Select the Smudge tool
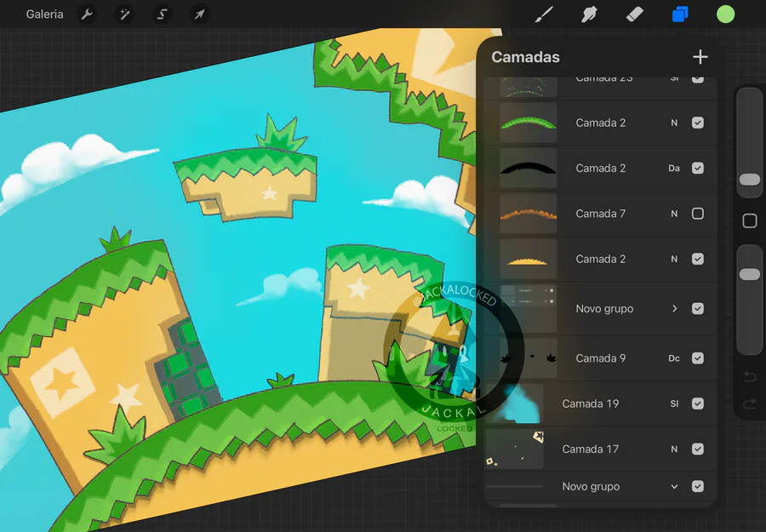The image size is (766, 532). coord(589,14)
